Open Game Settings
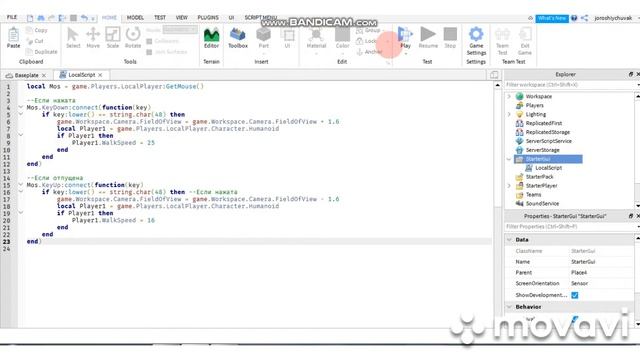The width and height of the screenshot is (640, 360). click(476, 41)
